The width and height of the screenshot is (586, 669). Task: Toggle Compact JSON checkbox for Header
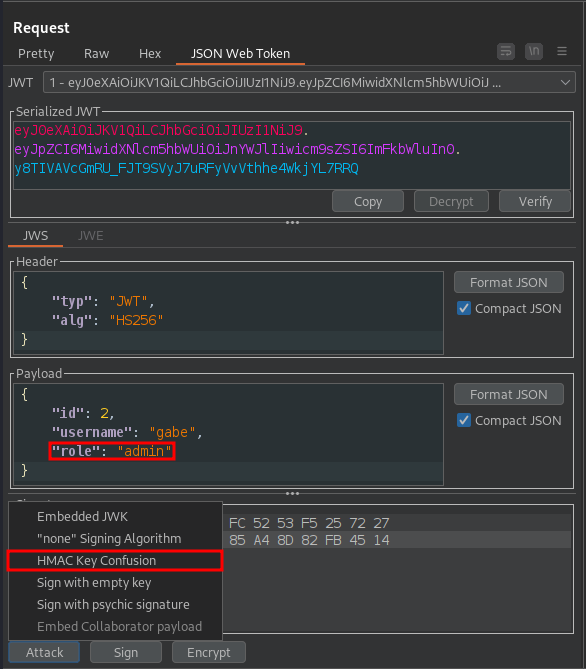click(x=464, y=308)
